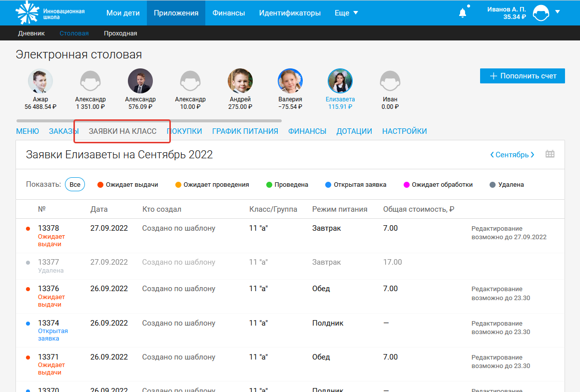Select Александр with 576.09 ₽ balance
The image size is (580, 392).
point(140,81)
